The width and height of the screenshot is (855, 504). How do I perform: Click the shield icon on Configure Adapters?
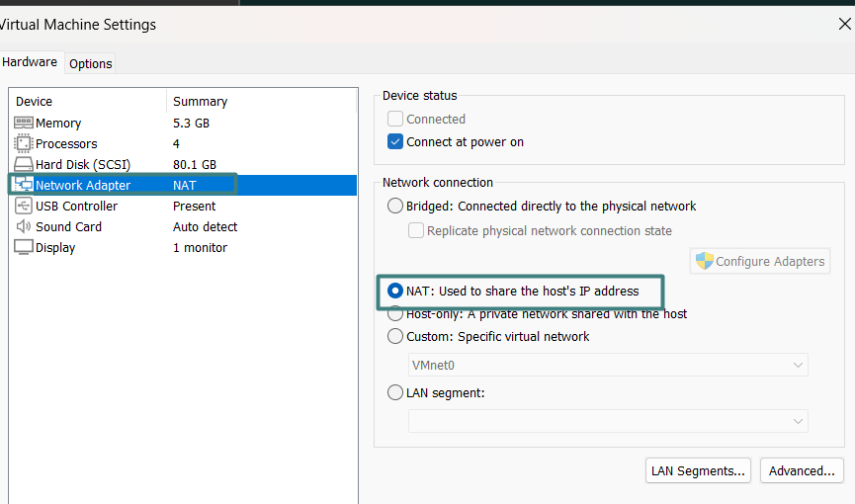704,261
